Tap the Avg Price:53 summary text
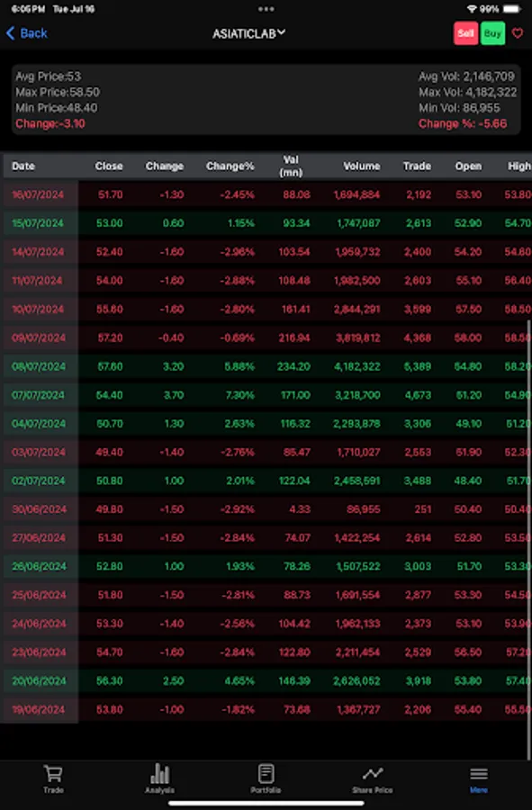Image resolution: width=532 pixels, height=810 pixels. (48, 76)
